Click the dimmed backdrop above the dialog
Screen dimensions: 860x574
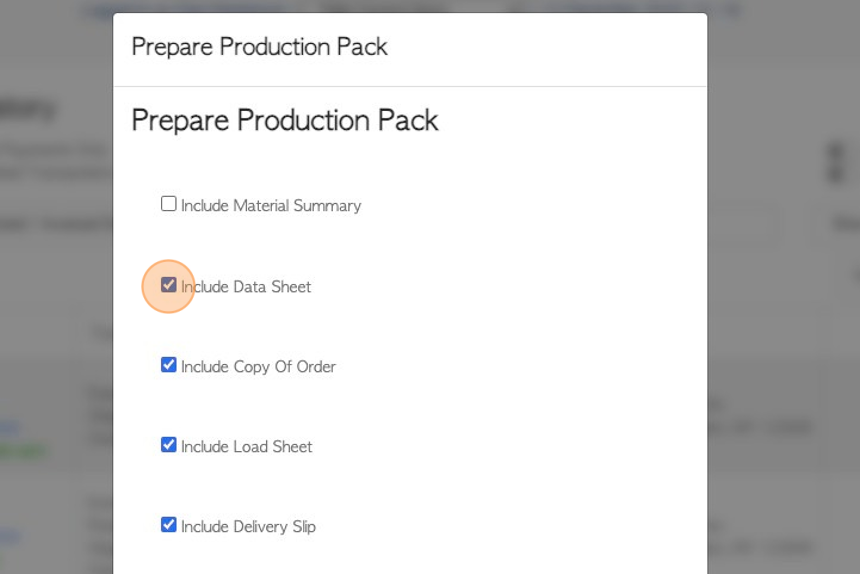(410, 6)
